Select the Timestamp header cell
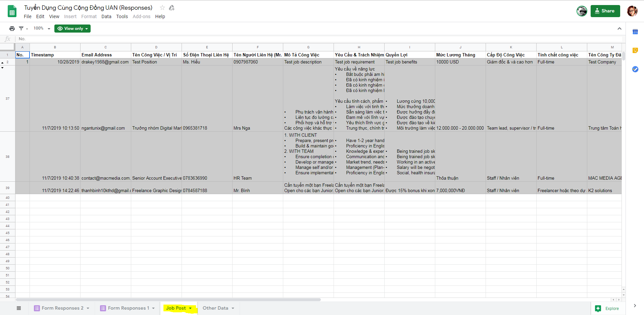 pyautogui.click(x=55, y=55)
